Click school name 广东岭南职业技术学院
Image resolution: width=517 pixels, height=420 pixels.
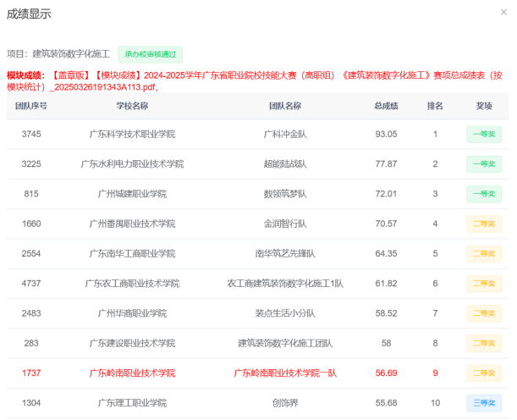tap(132, 373)
